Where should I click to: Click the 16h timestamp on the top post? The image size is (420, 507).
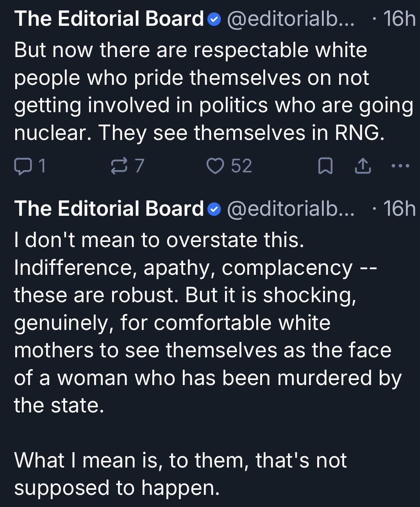(399, 19)
